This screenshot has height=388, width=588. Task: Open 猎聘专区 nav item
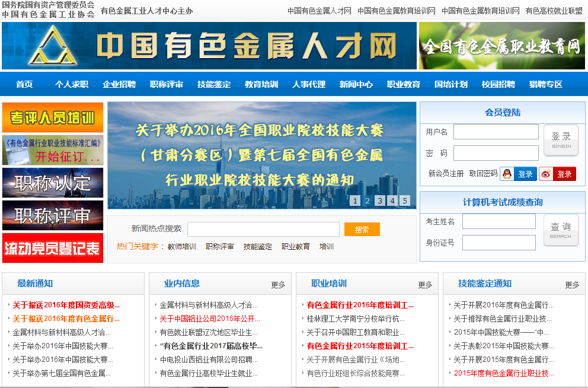tap(546, 84)
